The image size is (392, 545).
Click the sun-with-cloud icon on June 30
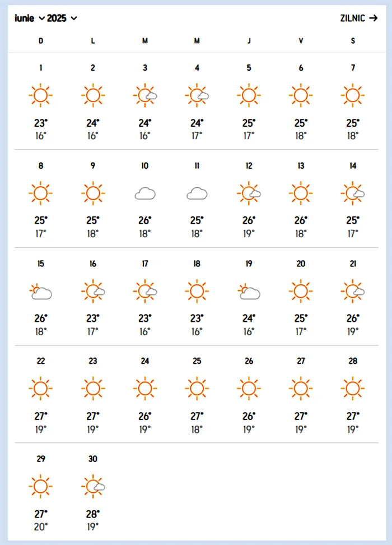coord(93,486)
